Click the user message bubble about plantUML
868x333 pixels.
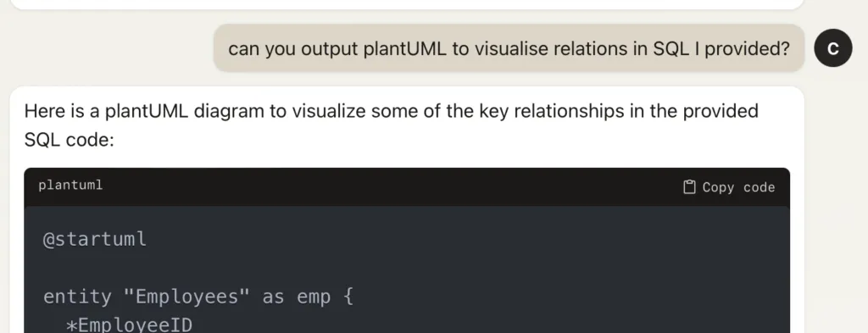[509, 48]
